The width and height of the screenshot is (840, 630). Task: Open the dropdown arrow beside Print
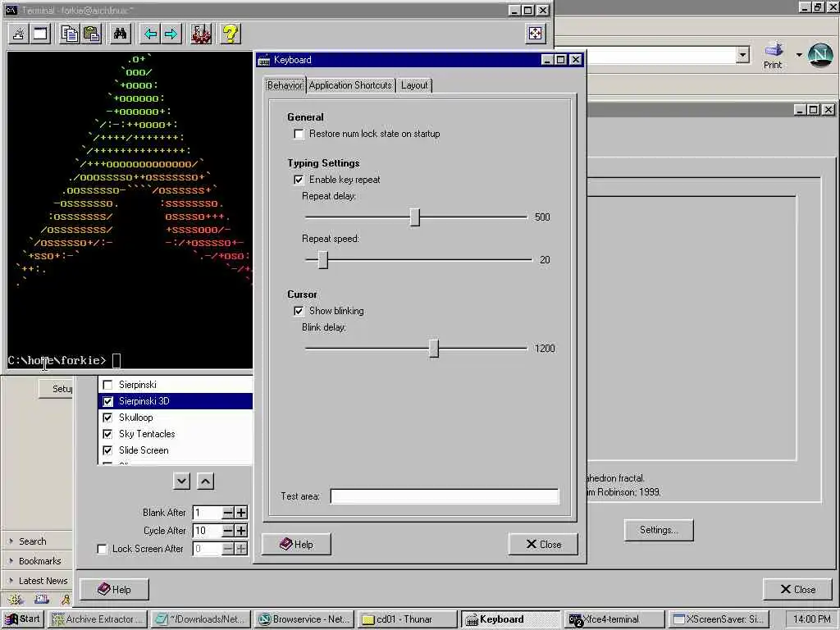point(799,55)
